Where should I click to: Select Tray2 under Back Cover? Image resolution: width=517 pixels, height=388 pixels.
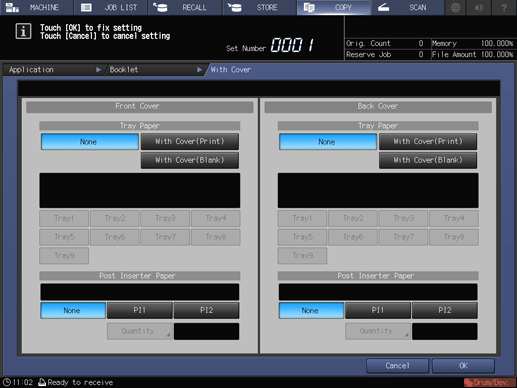pos(353,218)
